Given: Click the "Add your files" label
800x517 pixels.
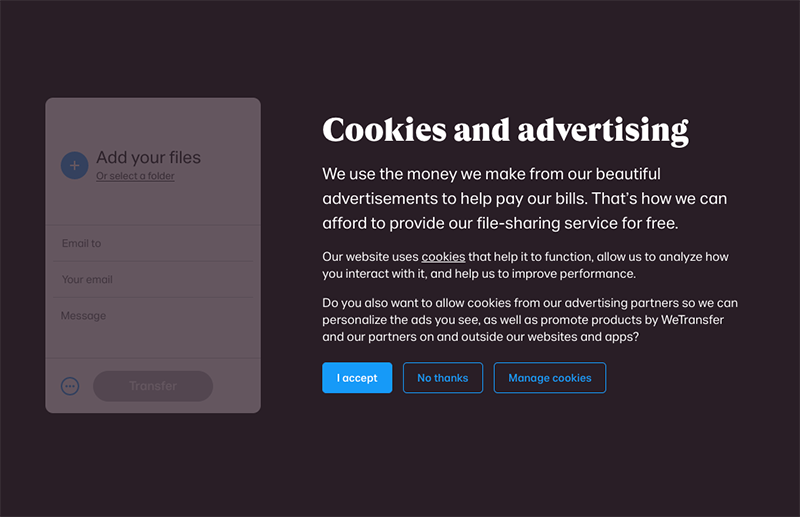Looking at the screenshot, I should click(148, 157).
